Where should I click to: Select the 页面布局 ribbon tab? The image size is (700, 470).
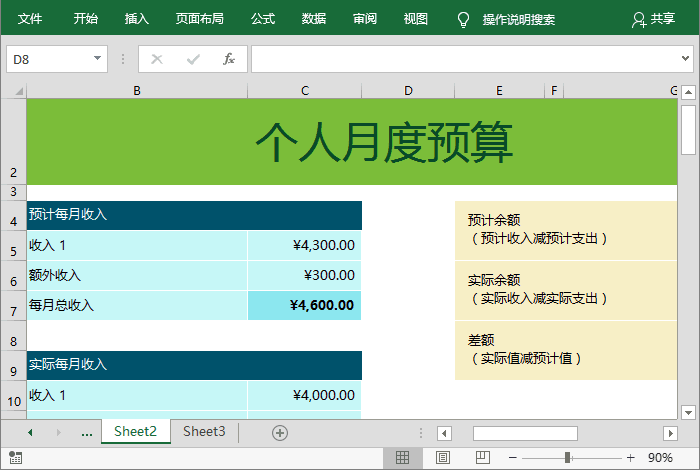point(199,19)
